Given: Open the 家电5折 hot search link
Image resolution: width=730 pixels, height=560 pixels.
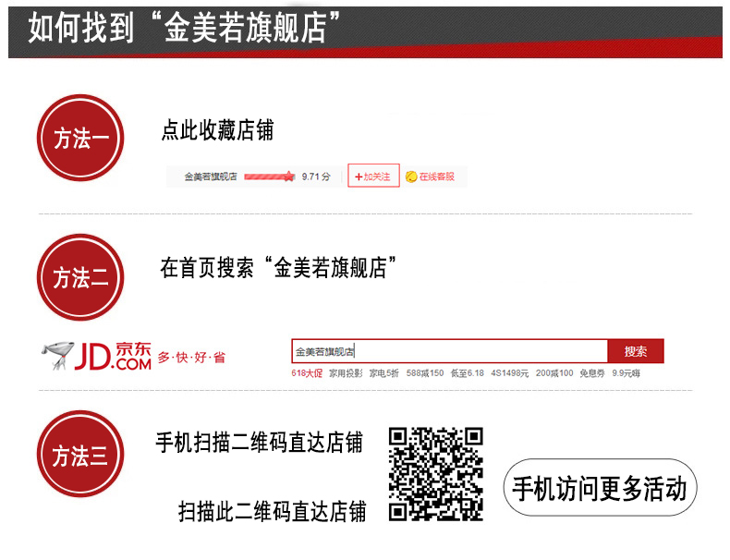Looking at the screenshot, I should click(x=384, y=373).
